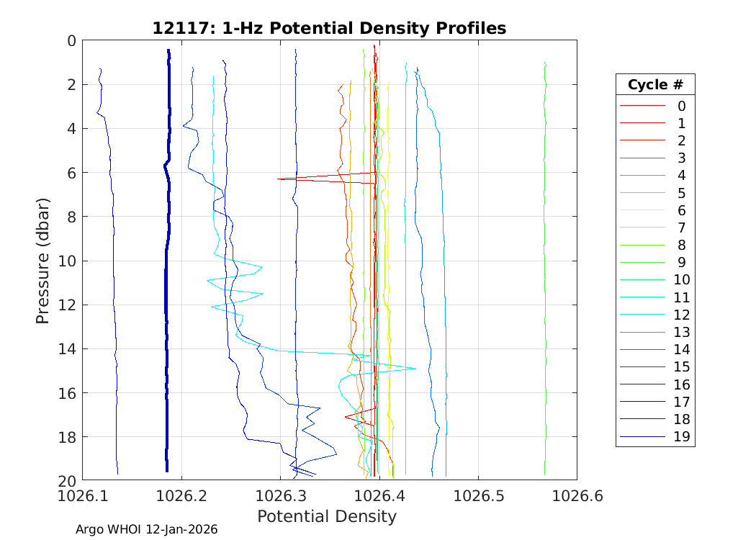Click the rightmost green profile line
Viewport: 756px width, 540px height.
pyautogui.click(x=545, y=288)
